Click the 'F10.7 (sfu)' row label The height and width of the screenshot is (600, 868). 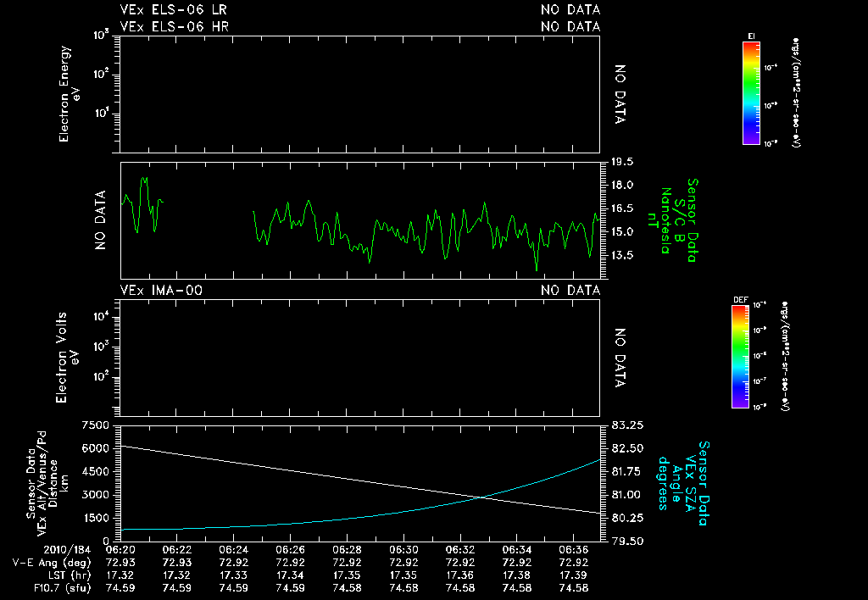(61, 588)
